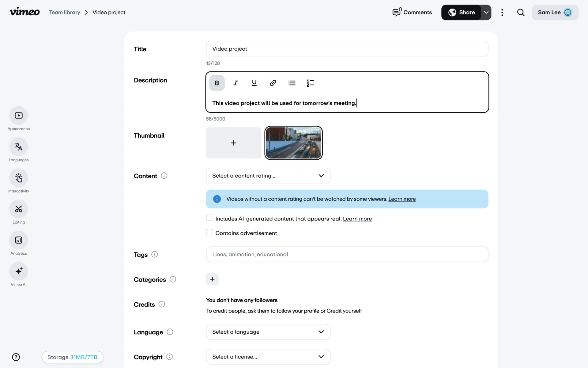Select the traffic street thumbnail
Image resolution: width=588 pixels, height=368 pixels.
293,143
